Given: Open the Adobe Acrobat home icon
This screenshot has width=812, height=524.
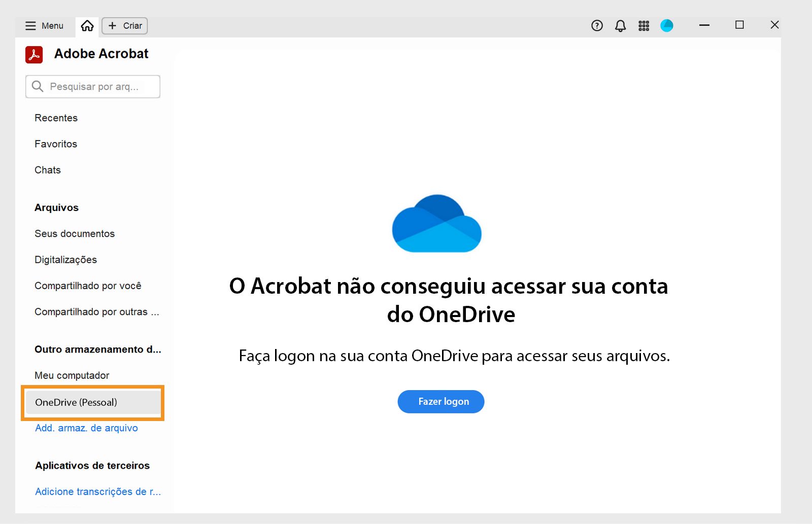Looking at the screenshot, I should 86,25.
